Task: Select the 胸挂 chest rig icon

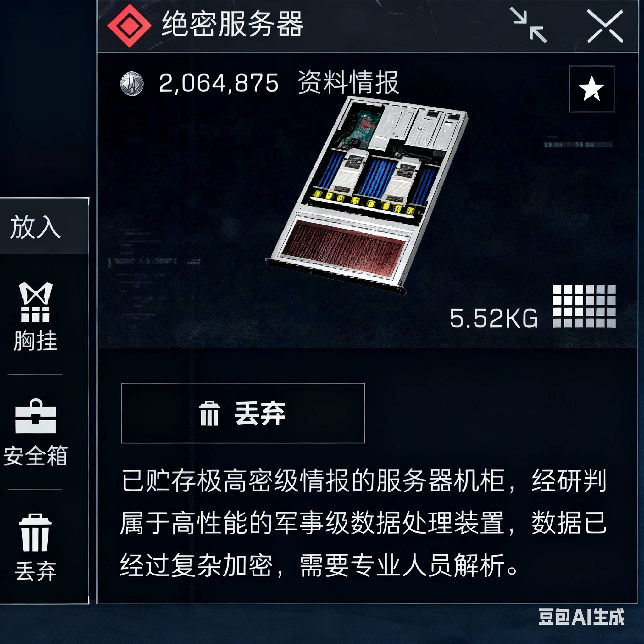Action: pyautogui.click(x=36, y=302)
